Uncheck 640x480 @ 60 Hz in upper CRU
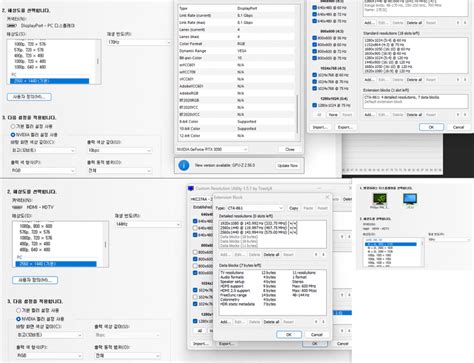Viewport: 474px width, 363px height. [315, 7]
